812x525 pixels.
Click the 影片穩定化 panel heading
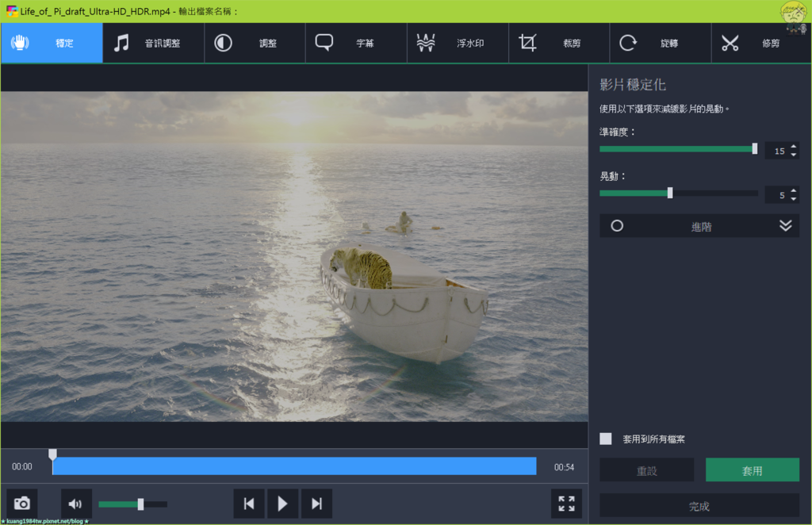[x=632, y=84]
